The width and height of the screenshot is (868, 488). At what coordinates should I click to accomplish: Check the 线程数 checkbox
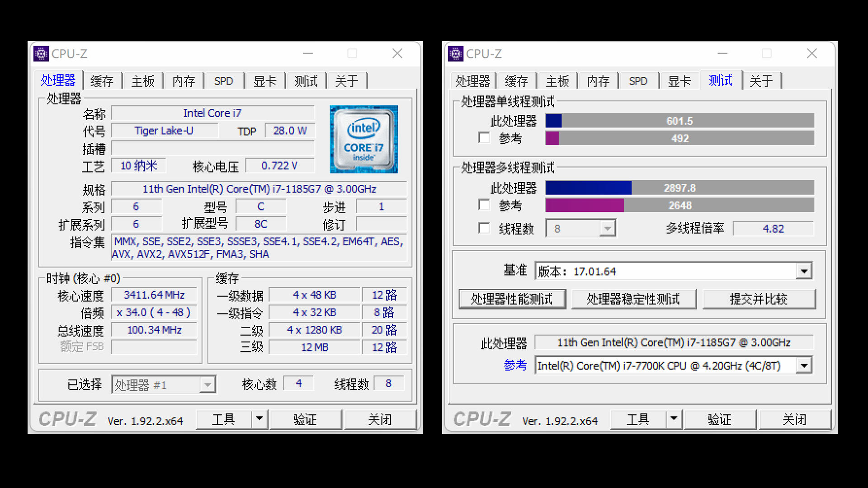click(x=484, y=228)
